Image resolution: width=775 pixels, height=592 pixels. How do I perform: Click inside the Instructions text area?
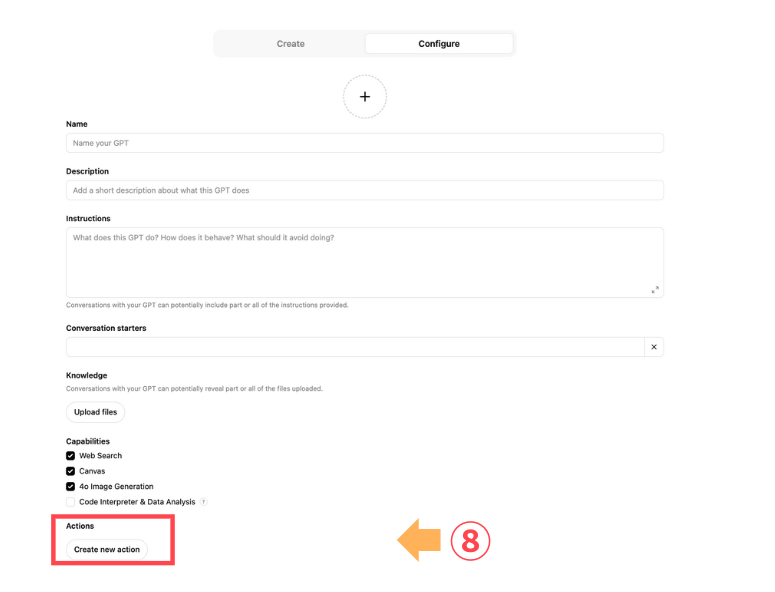click(x=365, y=262)
